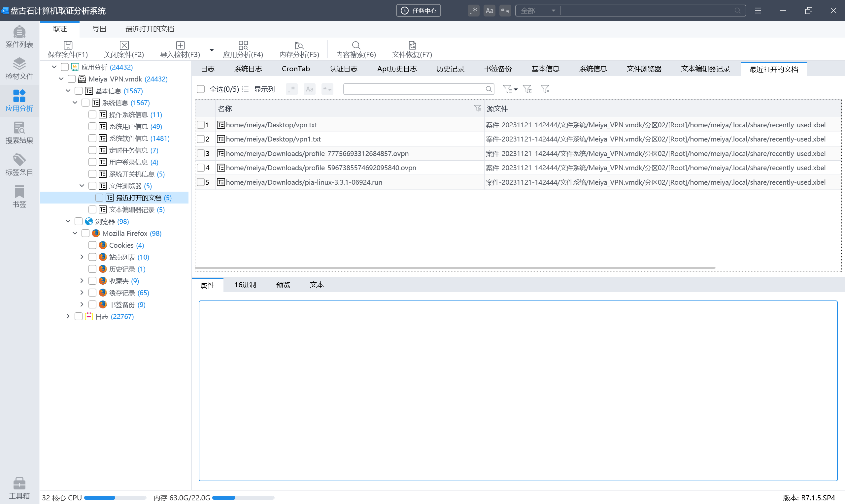Check the row for vpn1.txt
The width and height of the screenshot is (845, 504).
tap(201, 139)
